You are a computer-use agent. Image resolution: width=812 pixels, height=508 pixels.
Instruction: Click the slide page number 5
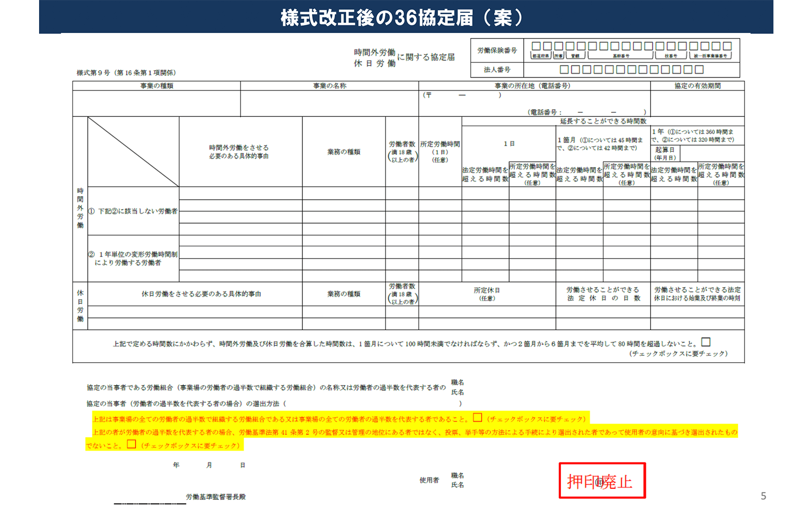[763, 496]
